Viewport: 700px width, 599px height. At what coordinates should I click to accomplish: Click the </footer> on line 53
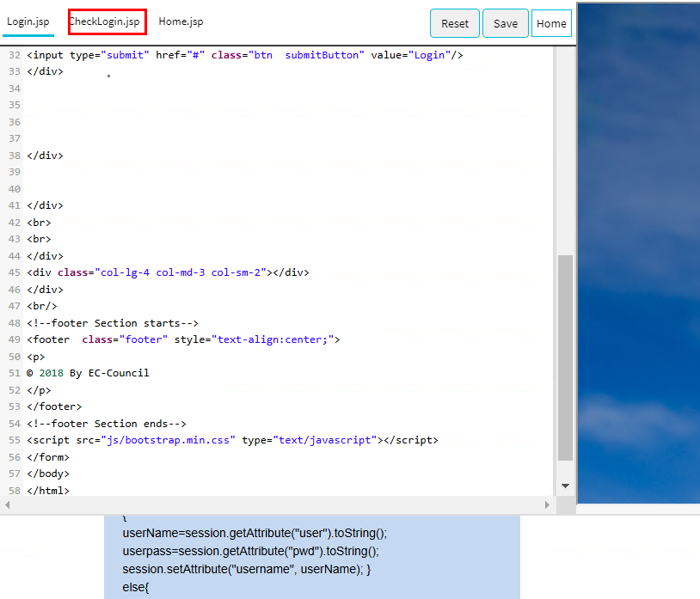54,406
